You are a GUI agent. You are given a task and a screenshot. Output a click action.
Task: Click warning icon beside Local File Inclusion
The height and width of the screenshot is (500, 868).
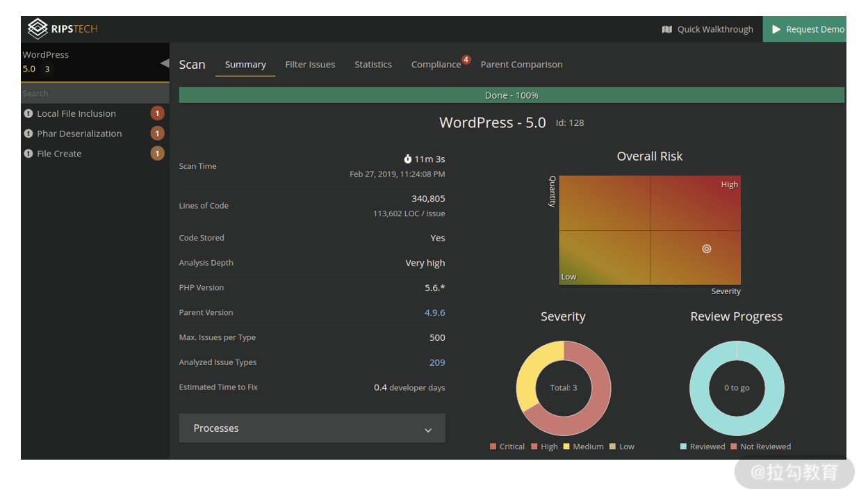(28, 113)
